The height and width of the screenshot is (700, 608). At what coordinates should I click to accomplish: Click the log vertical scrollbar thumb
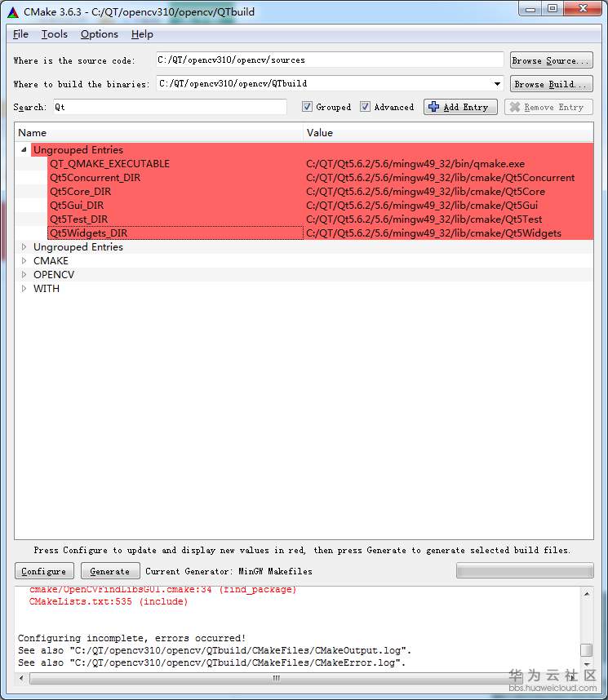tap(586, 650)
